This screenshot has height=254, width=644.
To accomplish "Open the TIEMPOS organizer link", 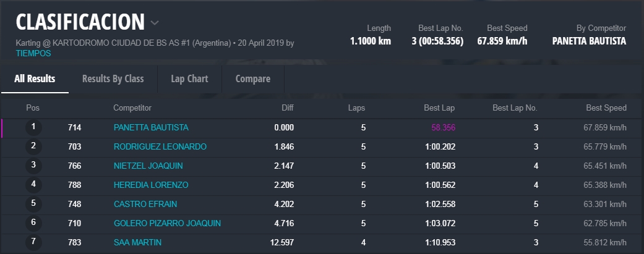I will click(33, 54).
